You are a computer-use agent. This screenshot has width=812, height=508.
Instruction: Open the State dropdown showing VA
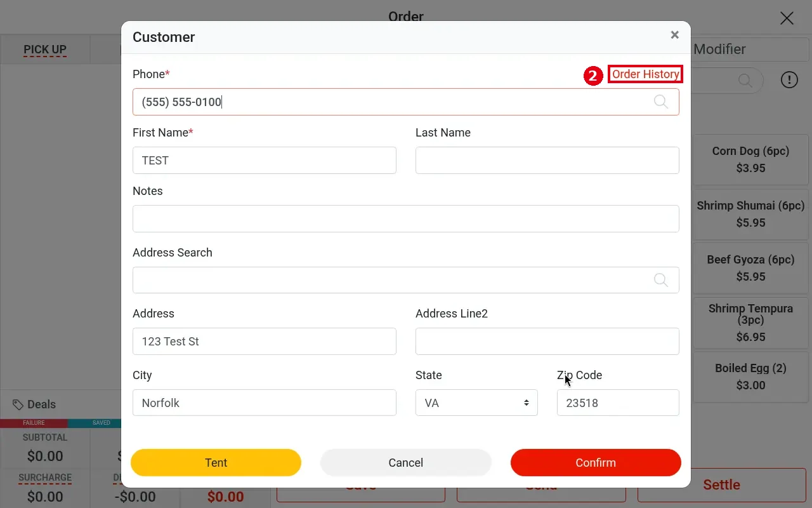(x=476, y=403)
